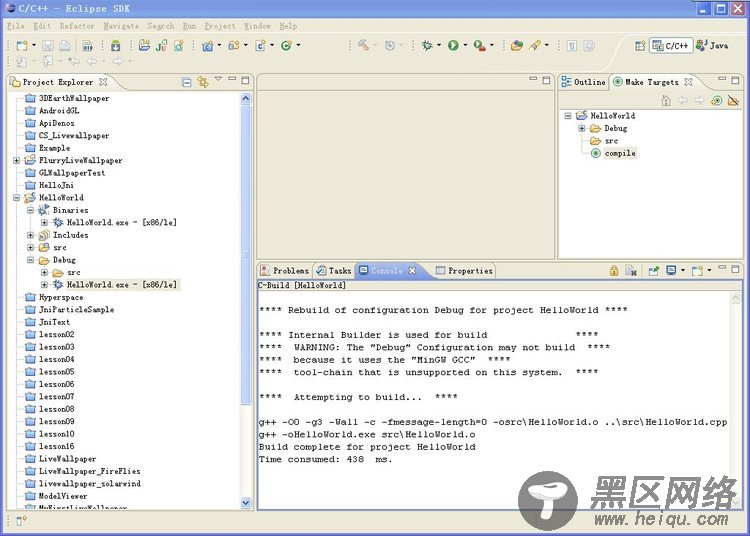
Task: Toggle Show Whitespace Characters icon
Action: (572, 45)
